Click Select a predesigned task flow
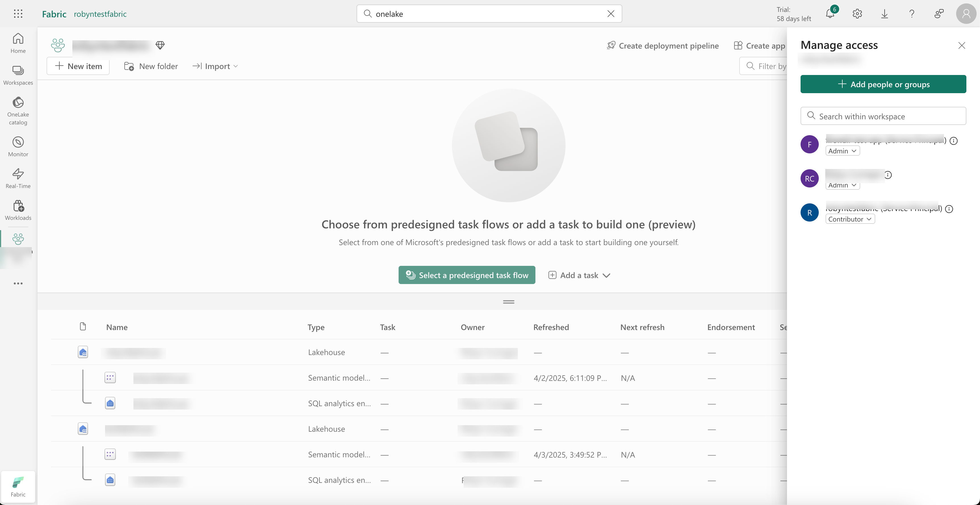The width and height of the screenshot is (980, 505). (x=467, y=275)
